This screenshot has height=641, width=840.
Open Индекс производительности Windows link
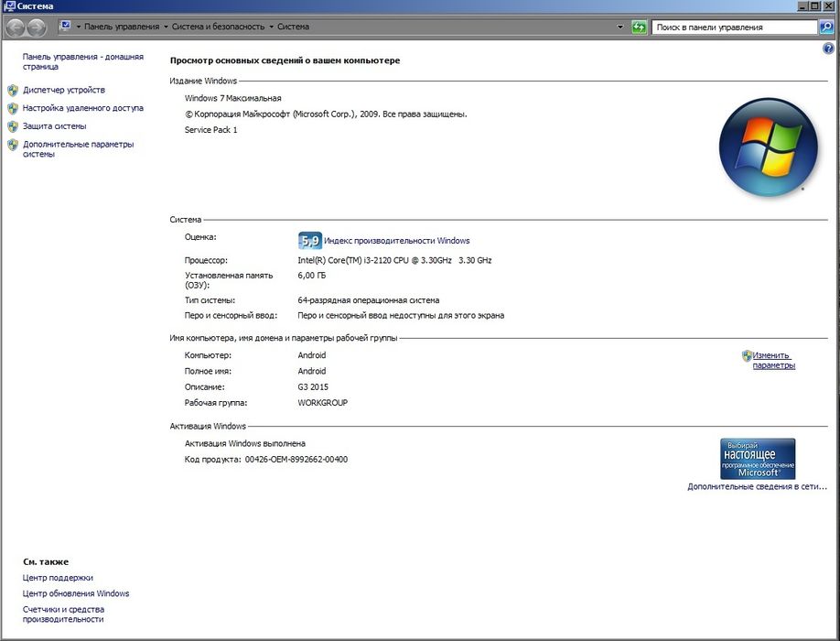point(396,241)
